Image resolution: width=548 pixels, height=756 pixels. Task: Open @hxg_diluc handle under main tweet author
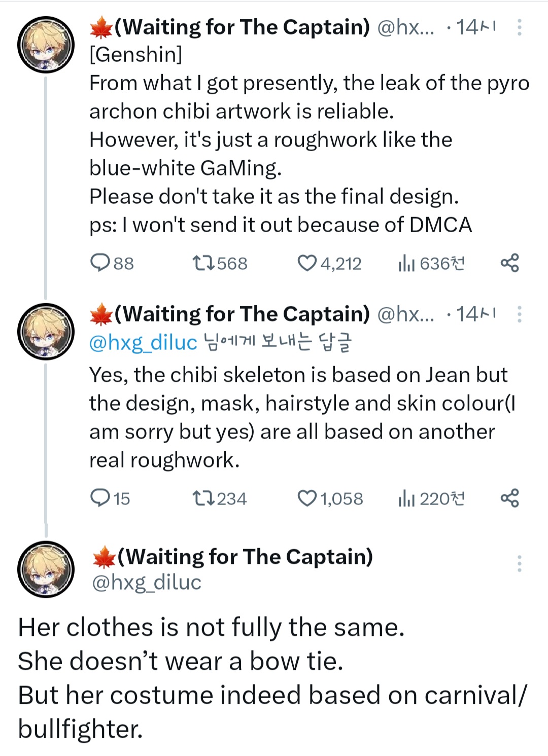(x=147, y=583)
